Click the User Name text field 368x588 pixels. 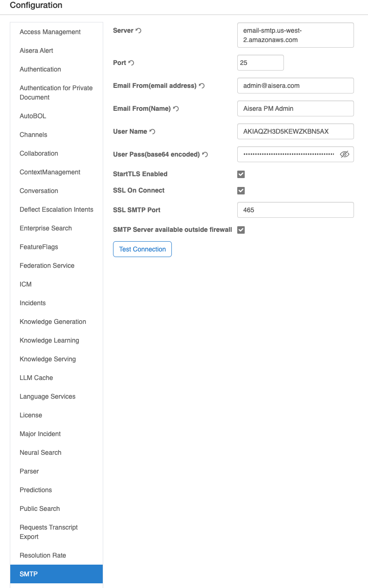point(295,131)
